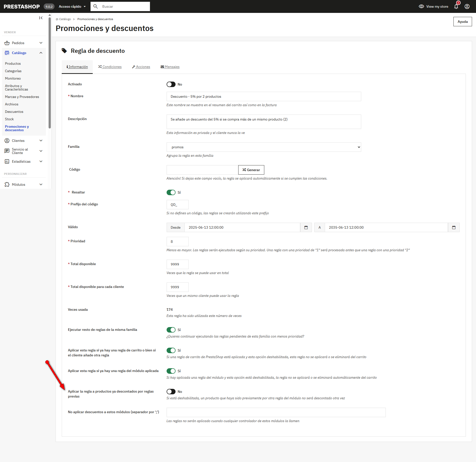Click the Ayuda button

(462, 22)
